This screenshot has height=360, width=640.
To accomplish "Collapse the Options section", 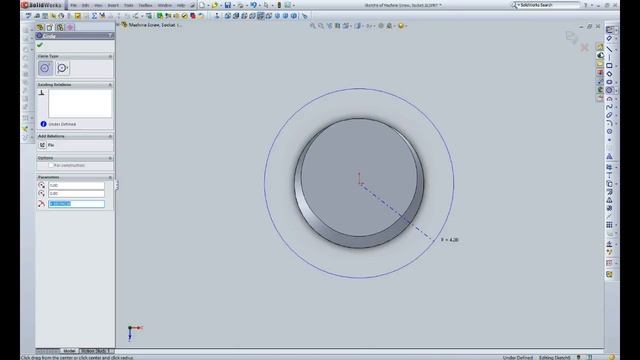I will click(x=110, y=158).
